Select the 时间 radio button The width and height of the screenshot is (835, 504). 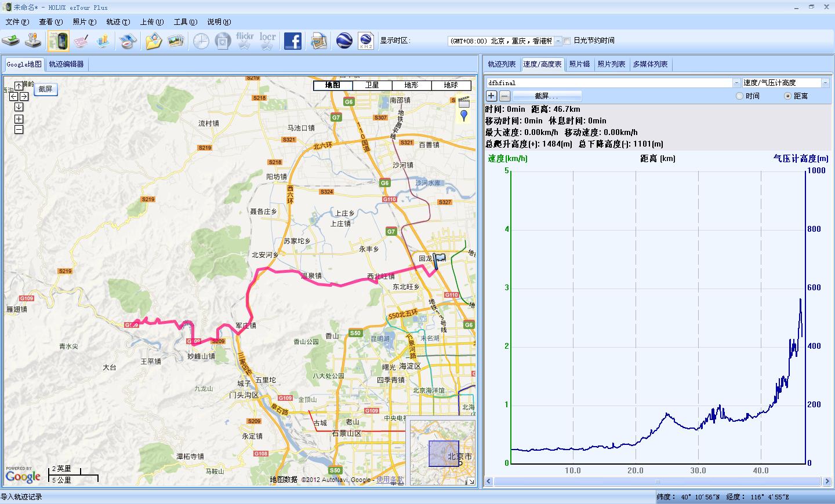pyautogui.click(x=739, y=96)
